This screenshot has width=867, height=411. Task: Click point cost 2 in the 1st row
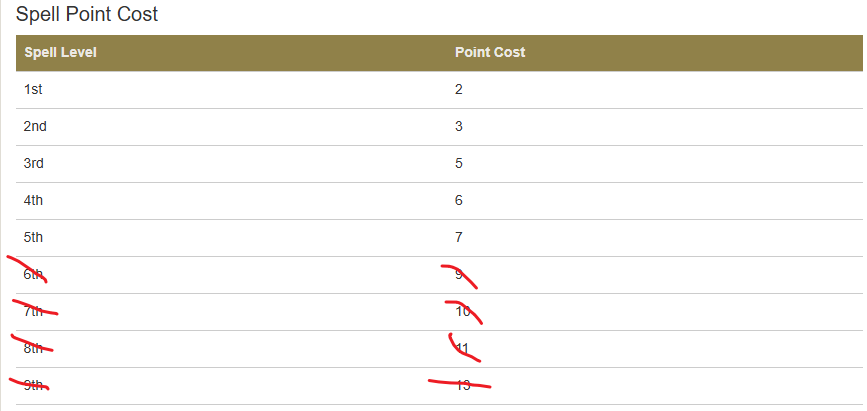(459, 89)
